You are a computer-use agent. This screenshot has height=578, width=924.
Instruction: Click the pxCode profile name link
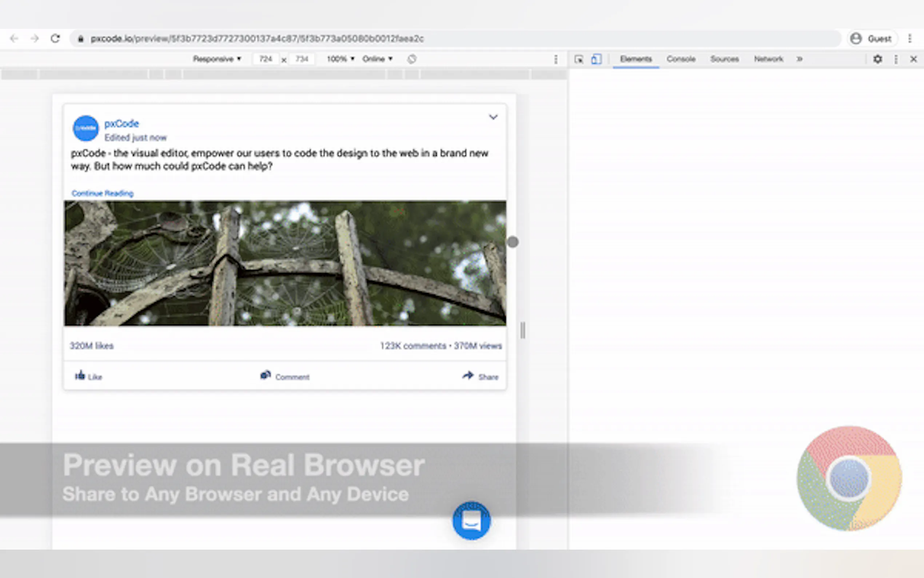tap(122, 123)
